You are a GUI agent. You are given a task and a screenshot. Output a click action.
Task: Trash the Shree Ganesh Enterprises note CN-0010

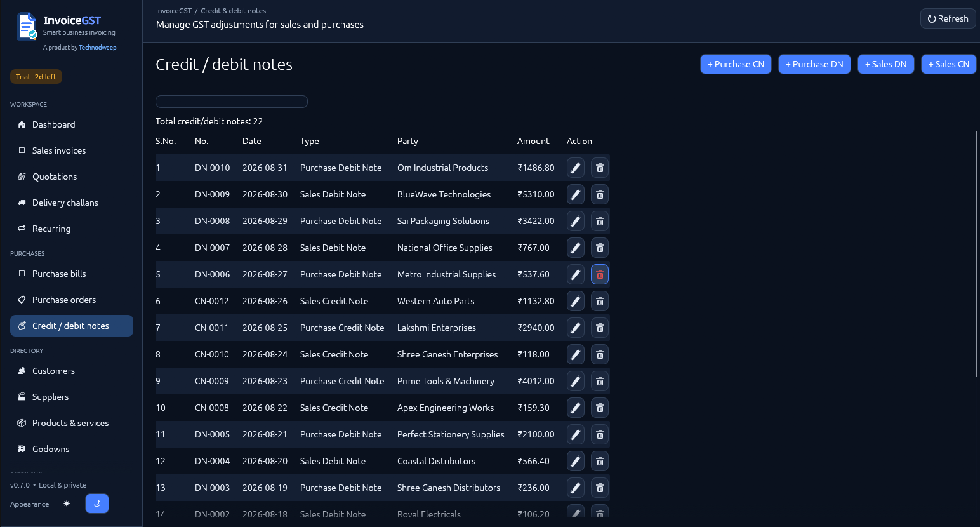coord(600,354)
